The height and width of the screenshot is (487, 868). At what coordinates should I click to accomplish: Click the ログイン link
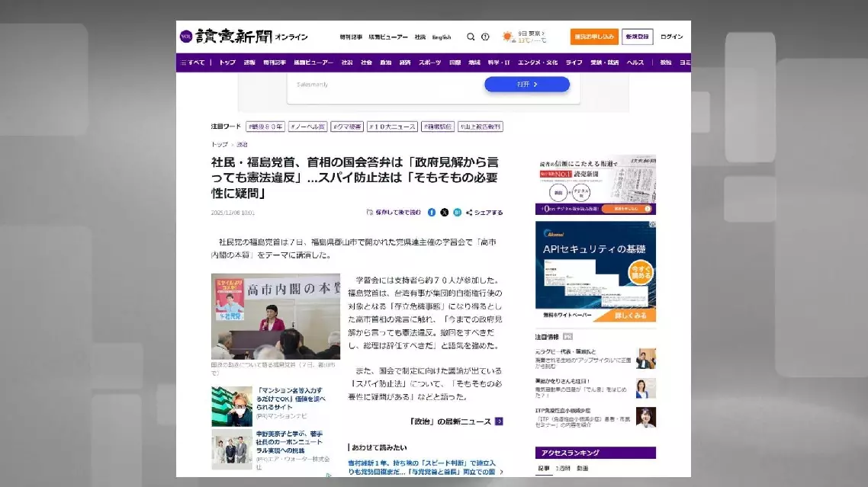tap(671, 37)
